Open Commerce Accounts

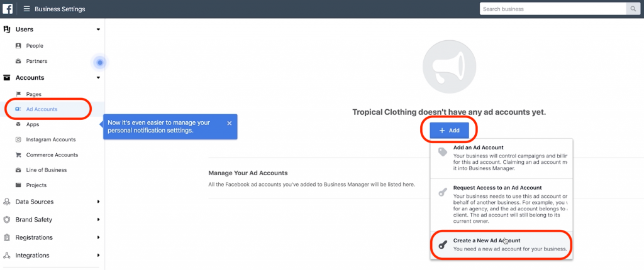point(52,154)
